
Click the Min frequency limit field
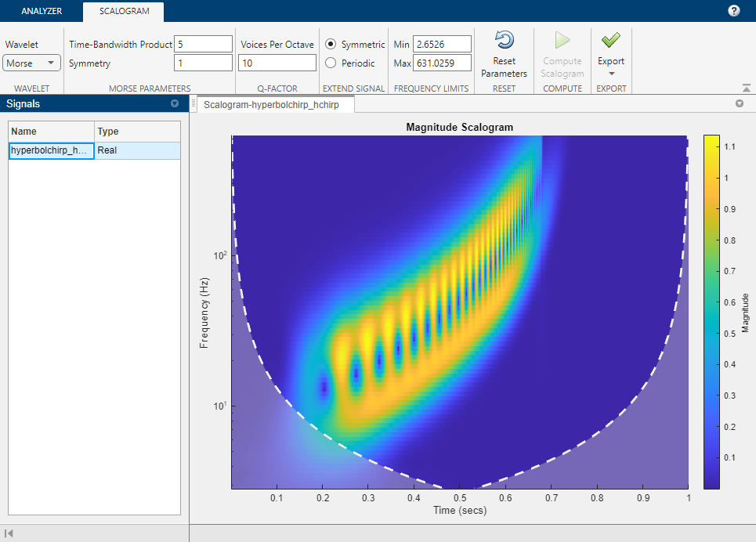(442, 45)
